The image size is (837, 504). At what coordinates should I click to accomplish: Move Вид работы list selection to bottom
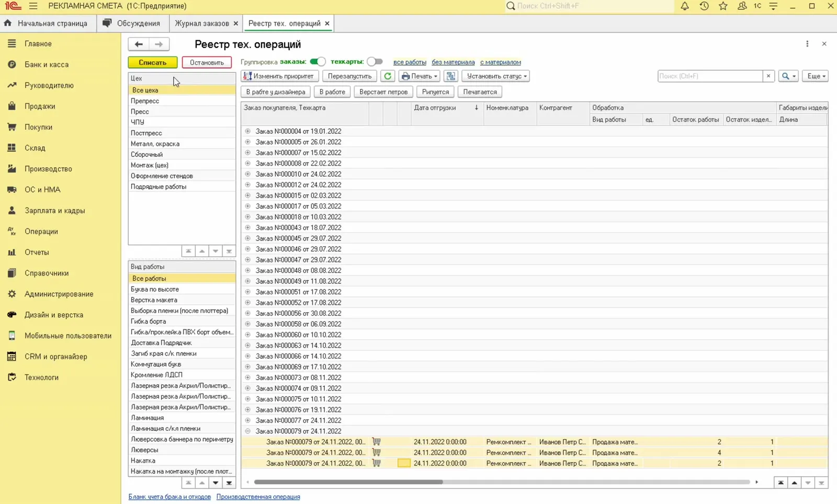pos(229,483)
